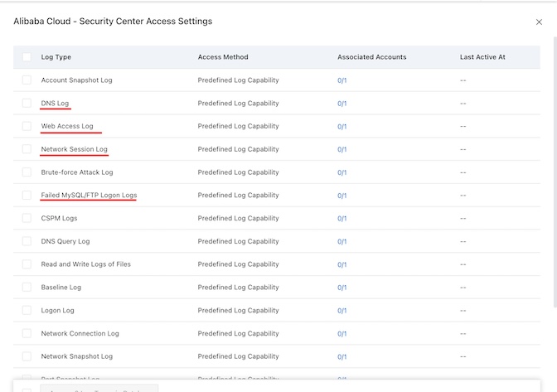The height and width of the screenshot is (392, 557).
Task: Click the Network Session Log name
Action: click(x=74, y=149)
